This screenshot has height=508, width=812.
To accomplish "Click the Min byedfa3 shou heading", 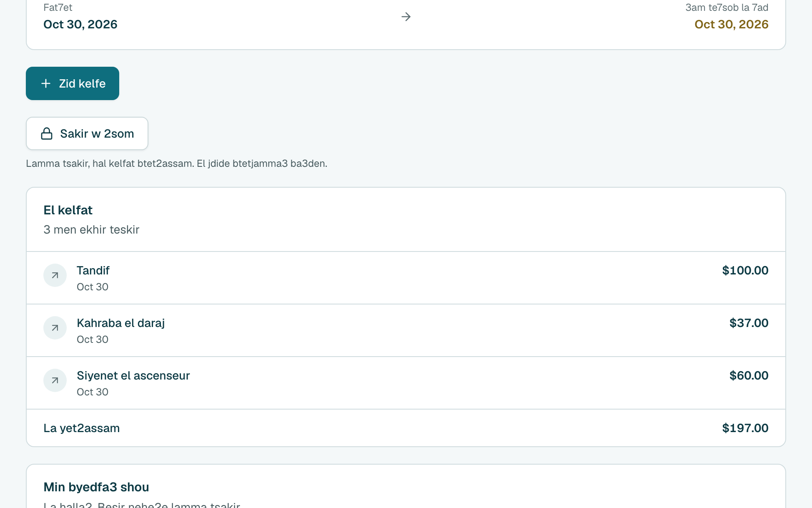I will pyautogui.click(x=96, y=487).
